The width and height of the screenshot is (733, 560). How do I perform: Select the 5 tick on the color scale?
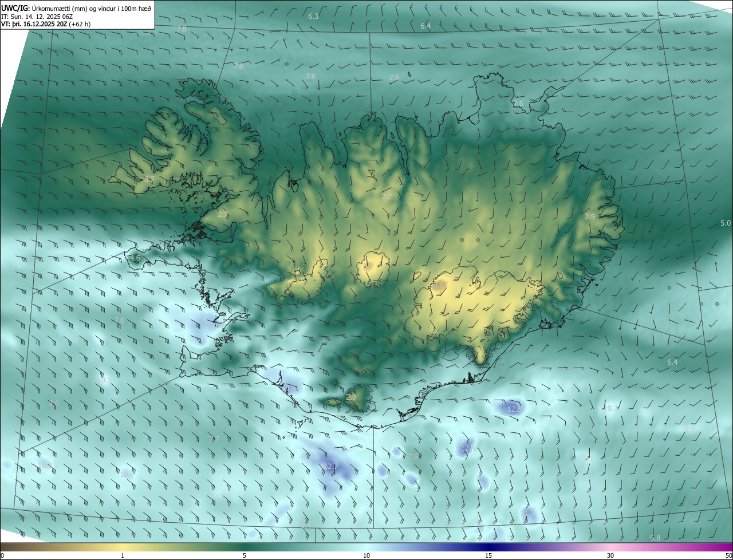coord(245,555)
